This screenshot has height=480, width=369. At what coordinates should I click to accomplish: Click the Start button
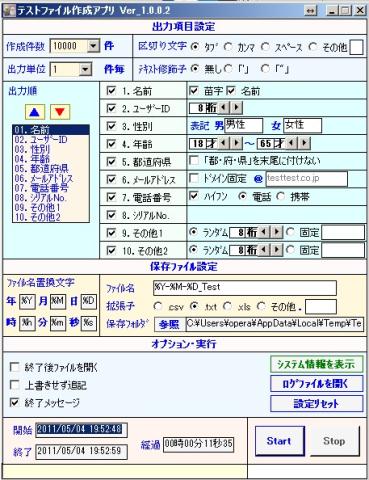click(280, 441)
